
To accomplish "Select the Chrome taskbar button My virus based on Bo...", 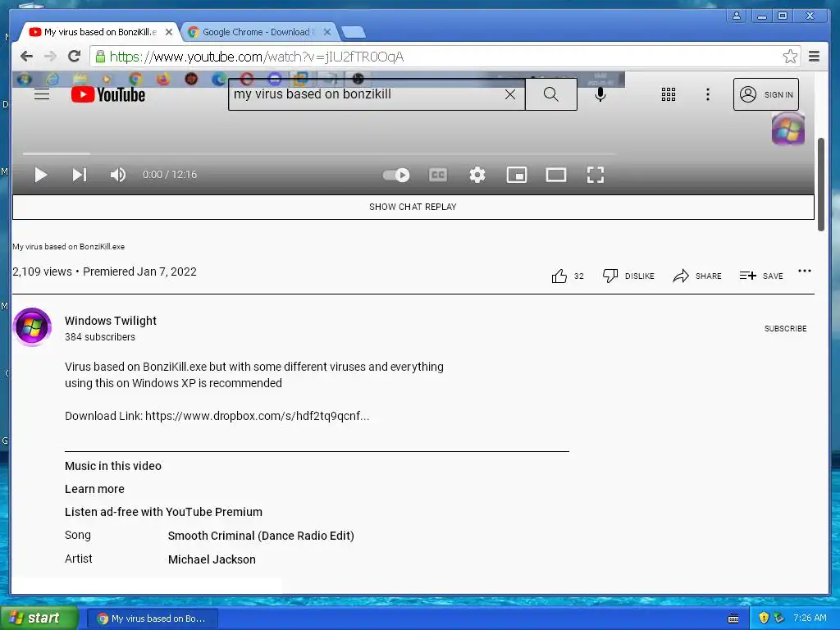I will click(x=152, y=619).
